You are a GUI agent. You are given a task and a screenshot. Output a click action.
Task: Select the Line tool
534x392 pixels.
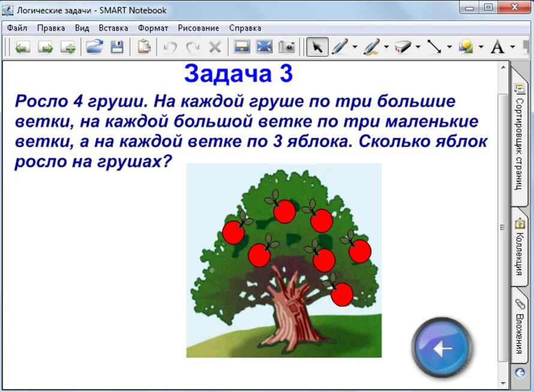point(434,47)
